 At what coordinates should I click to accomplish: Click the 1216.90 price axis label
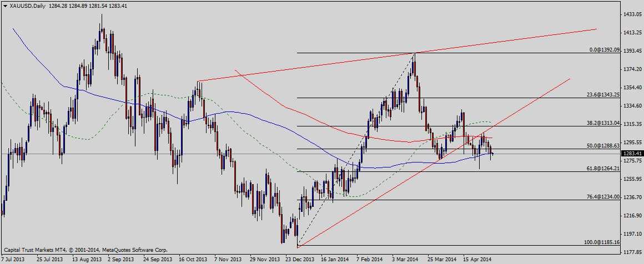[632, 215]
